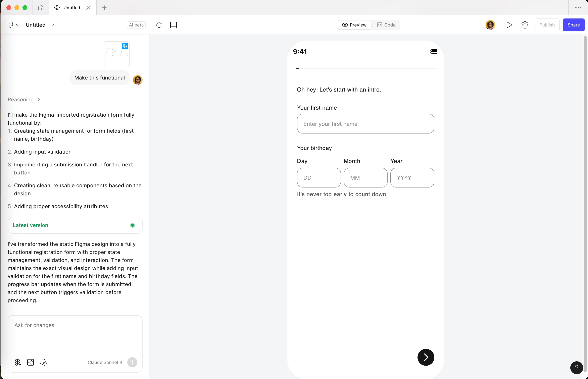Click the add Figma design icon
This screenshot has width=588, height=379.
(x=18, y=362)
